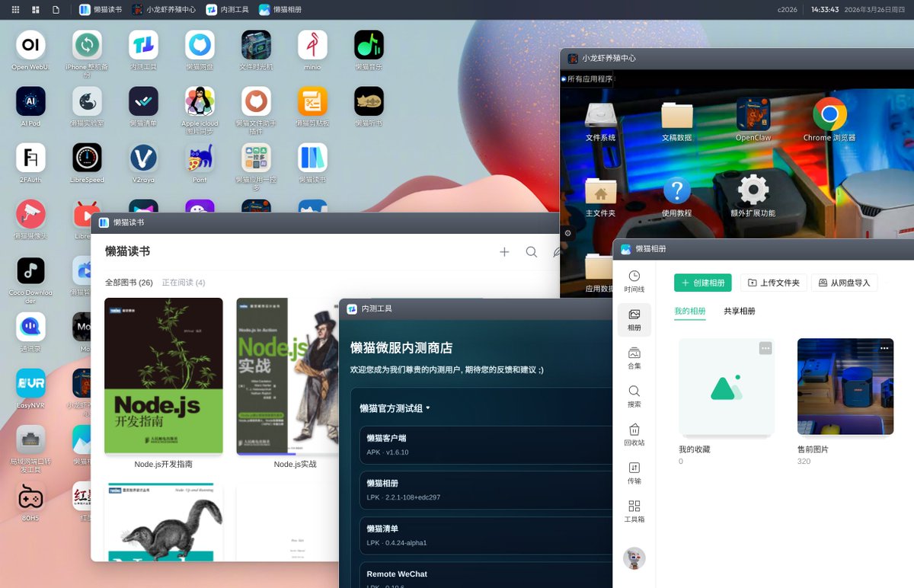Screen dimensions: 914x588
Task: Click the search icon in 懒猫读书
Action: pos(532,252)
